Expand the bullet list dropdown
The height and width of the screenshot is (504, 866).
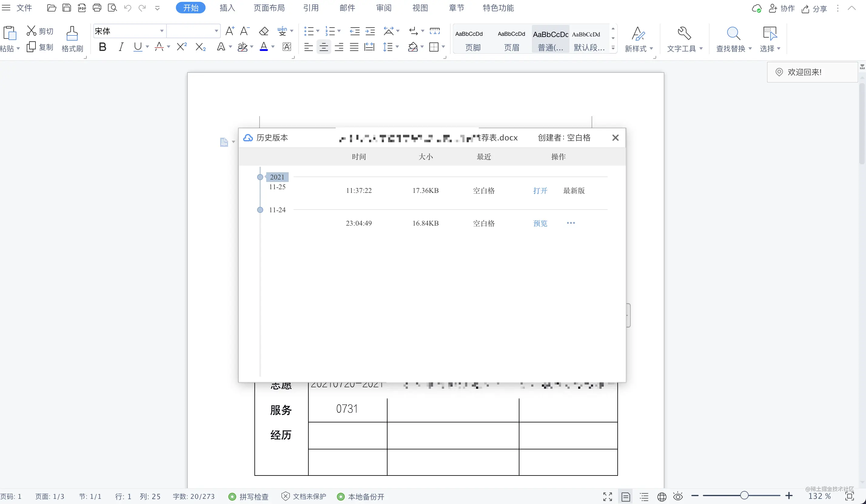(317, 31)
